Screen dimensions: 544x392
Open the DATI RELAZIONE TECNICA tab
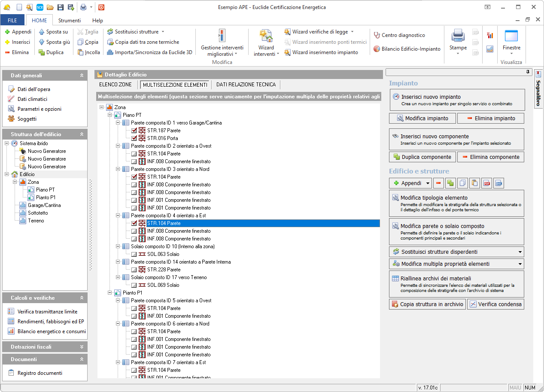pos(246,85)
